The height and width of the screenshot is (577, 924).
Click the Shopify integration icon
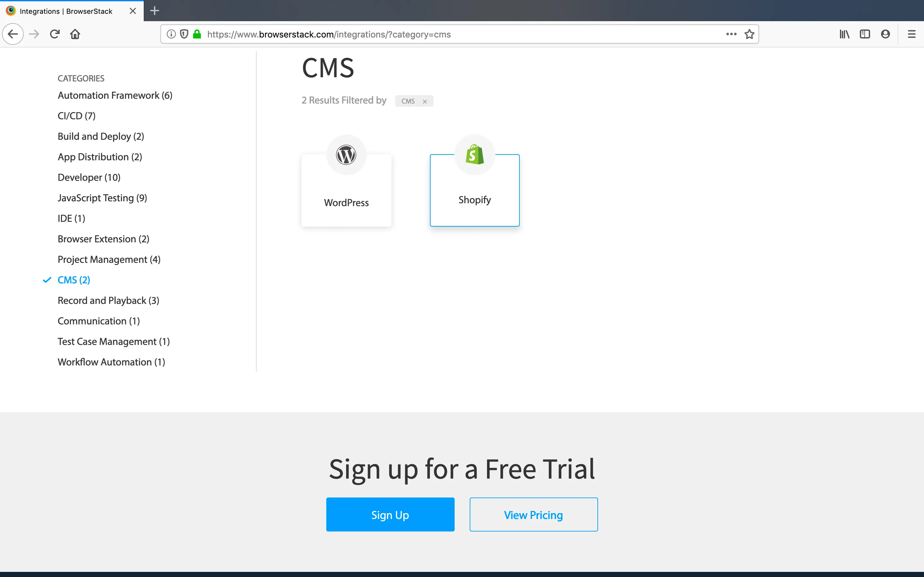tap(475, 154)
